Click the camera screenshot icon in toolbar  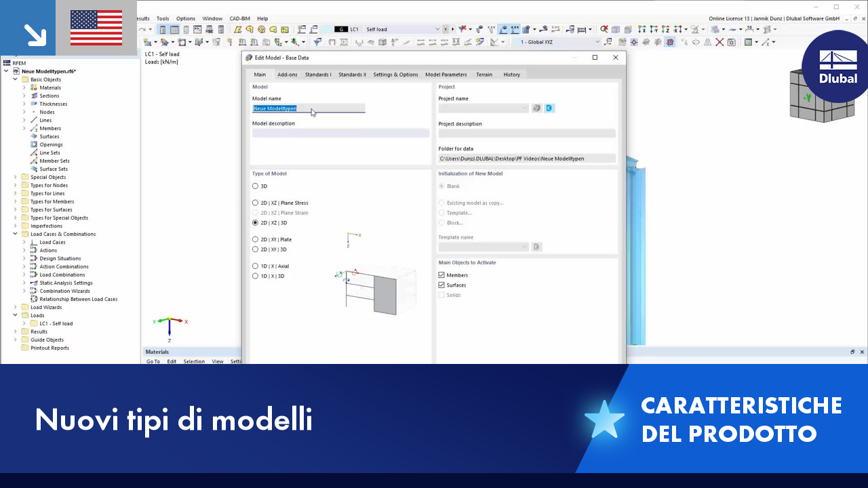(x=731, y=42)
